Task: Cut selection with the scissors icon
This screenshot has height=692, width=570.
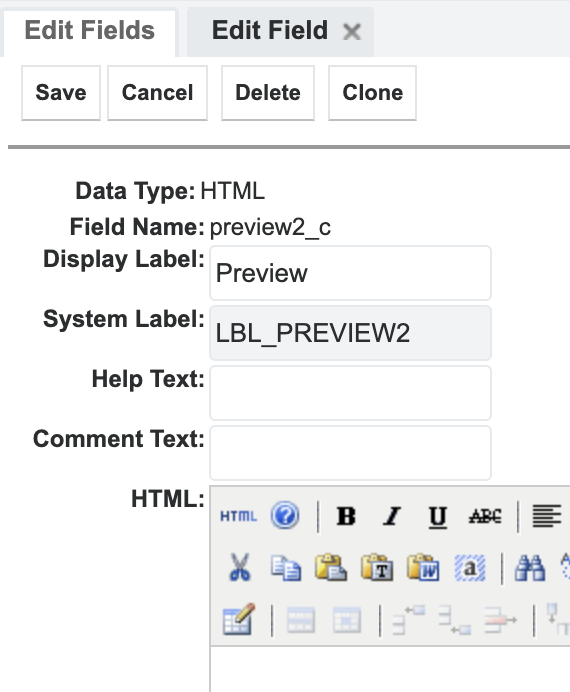Action: pos(240,567)
